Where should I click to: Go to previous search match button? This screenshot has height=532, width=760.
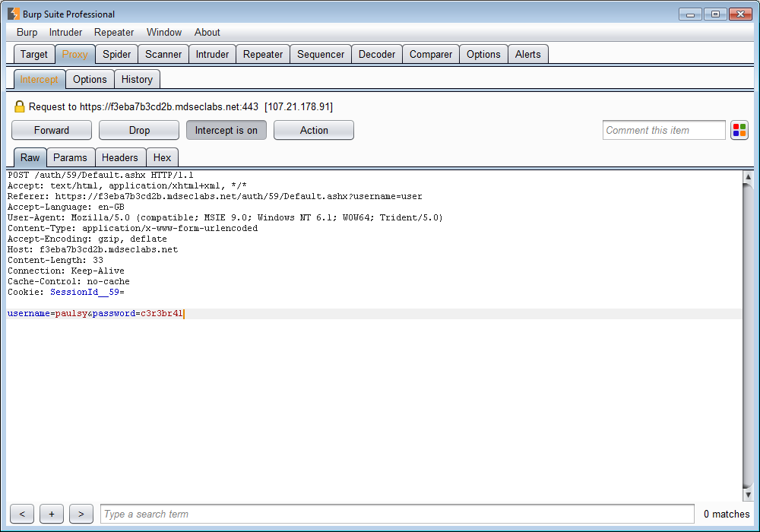tap(22, 514)
